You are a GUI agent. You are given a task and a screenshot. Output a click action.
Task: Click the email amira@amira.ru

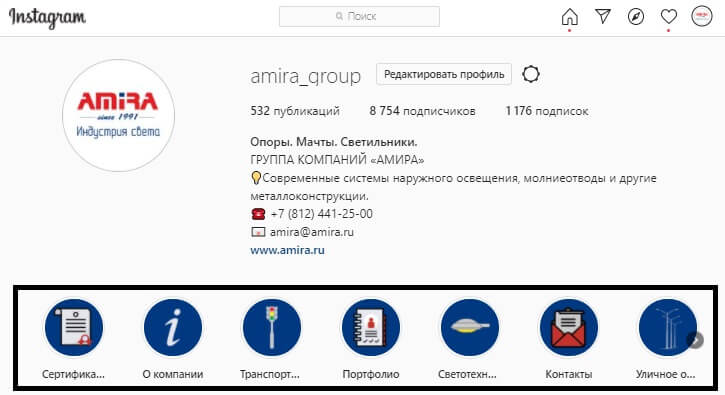(312, 232)
